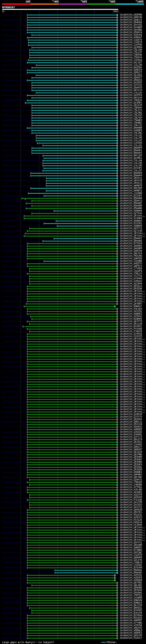This screenshot has height=644, width=146.
Task: Open hit UniRef100_A0N0G7
Action: [x=131, y=37]
